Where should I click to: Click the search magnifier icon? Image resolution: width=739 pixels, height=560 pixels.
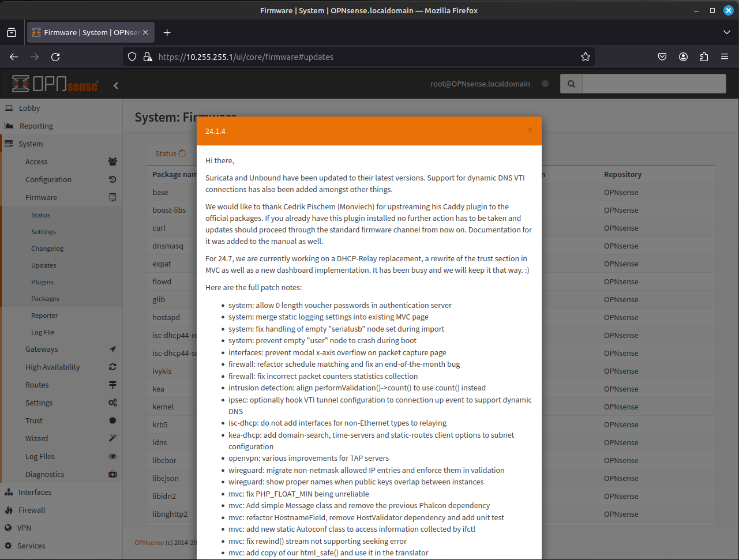[x=571, y=84]
